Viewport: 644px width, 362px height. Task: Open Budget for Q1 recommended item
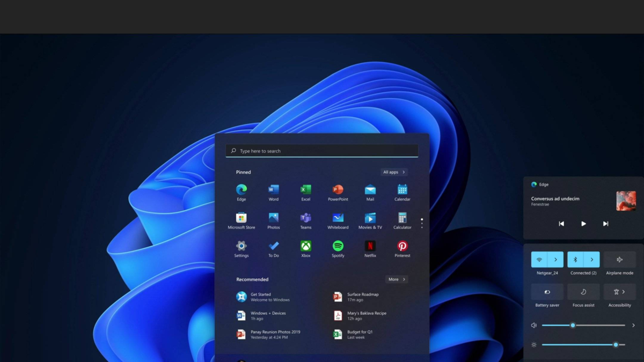tap(360, 334)
